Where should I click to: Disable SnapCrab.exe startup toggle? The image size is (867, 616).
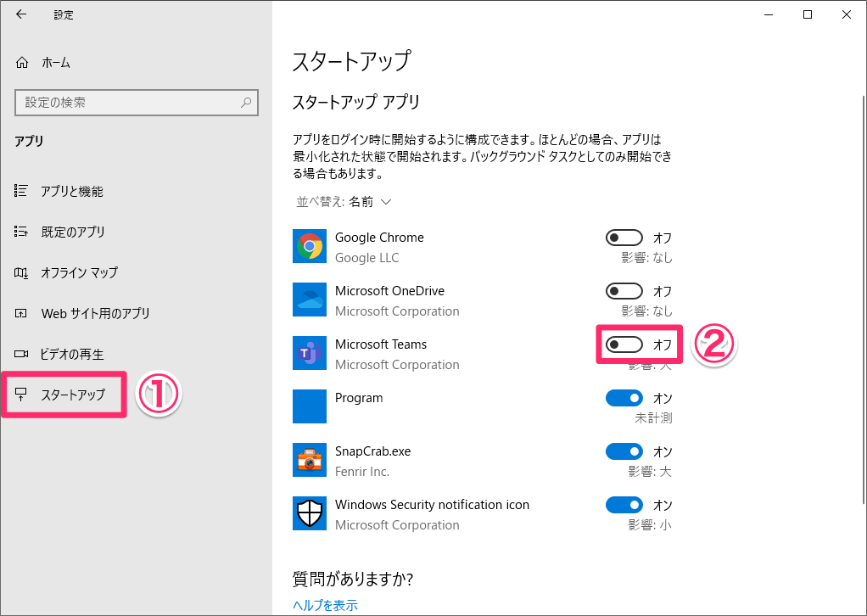[x=624, y=451]
